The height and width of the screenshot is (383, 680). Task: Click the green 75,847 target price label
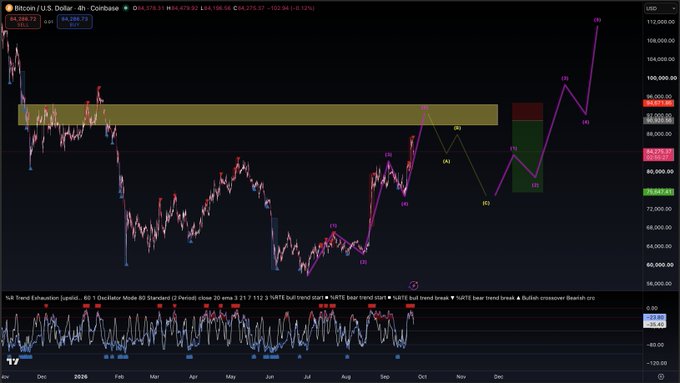(x=658, y=192)
